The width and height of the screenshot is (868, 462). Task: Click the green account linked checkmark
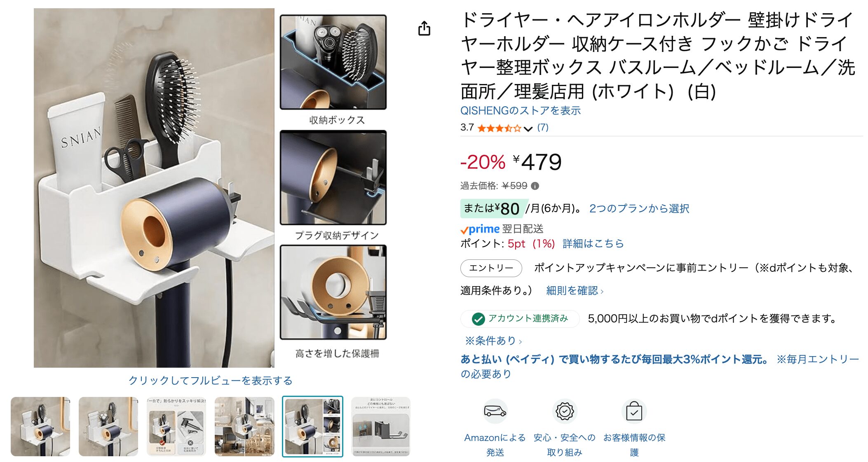point(478,319)
